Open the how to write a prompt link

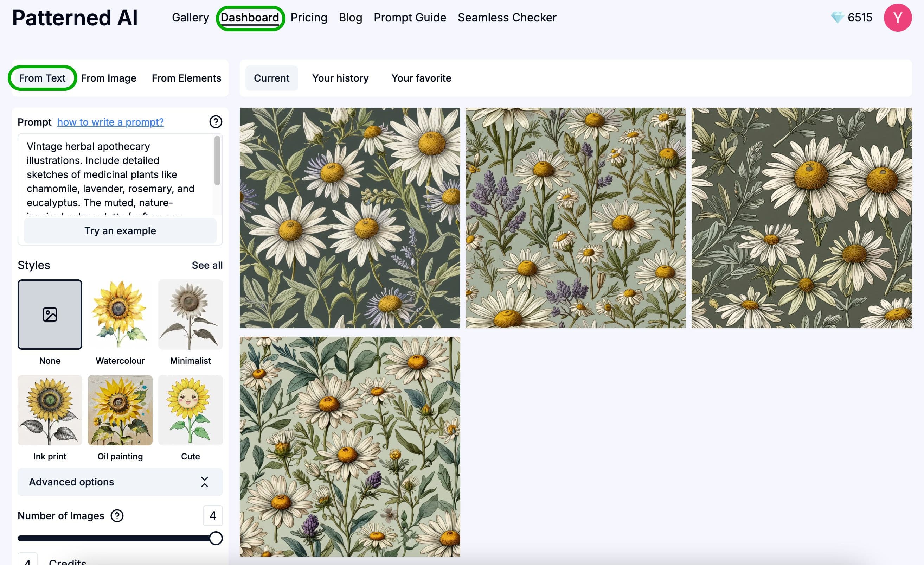pos(111,122)
